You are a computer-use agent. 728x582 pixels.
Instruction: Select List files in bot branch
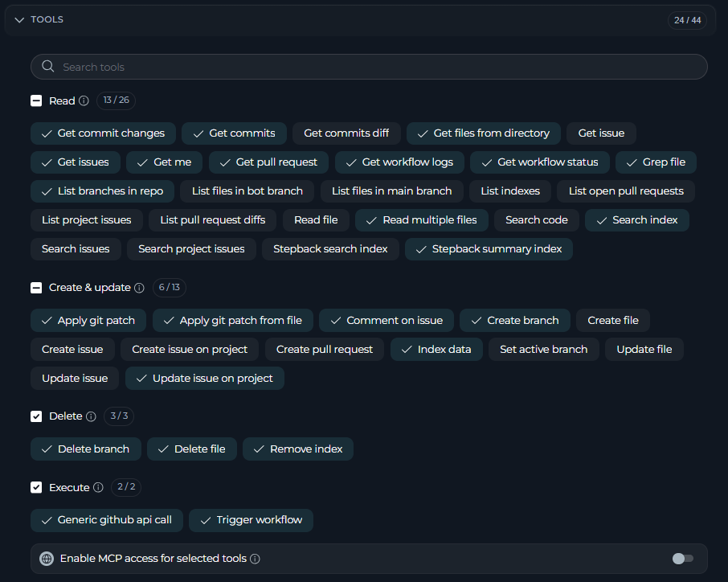247,191
